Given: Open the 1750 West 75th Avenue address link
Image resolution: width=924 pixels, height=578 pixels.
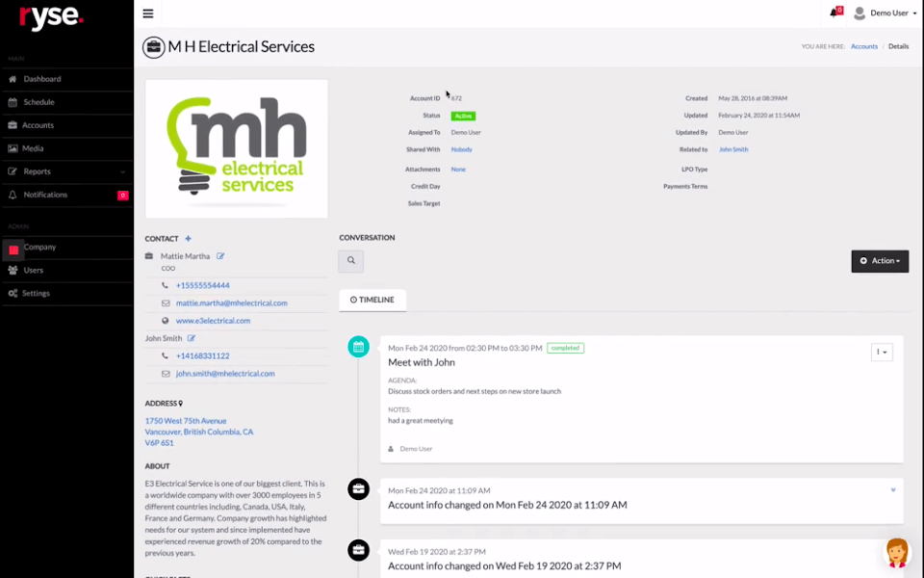Looking at the screenshot, I should pyautogui.click(x=186, y=421).
